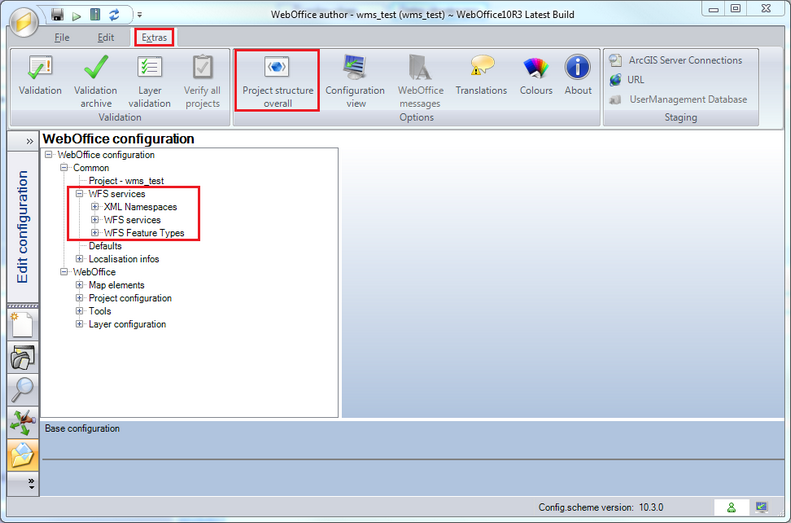Click the green arrows tool icon in sidebar
The height and width of the screenshot is (523, 791).
tap(23, 422)
